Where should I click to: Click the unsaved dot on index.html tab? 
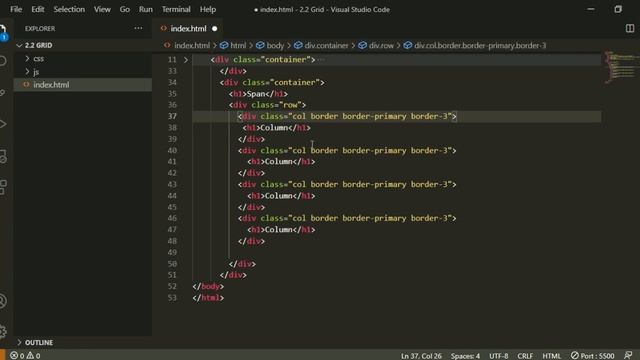point(214,29)
